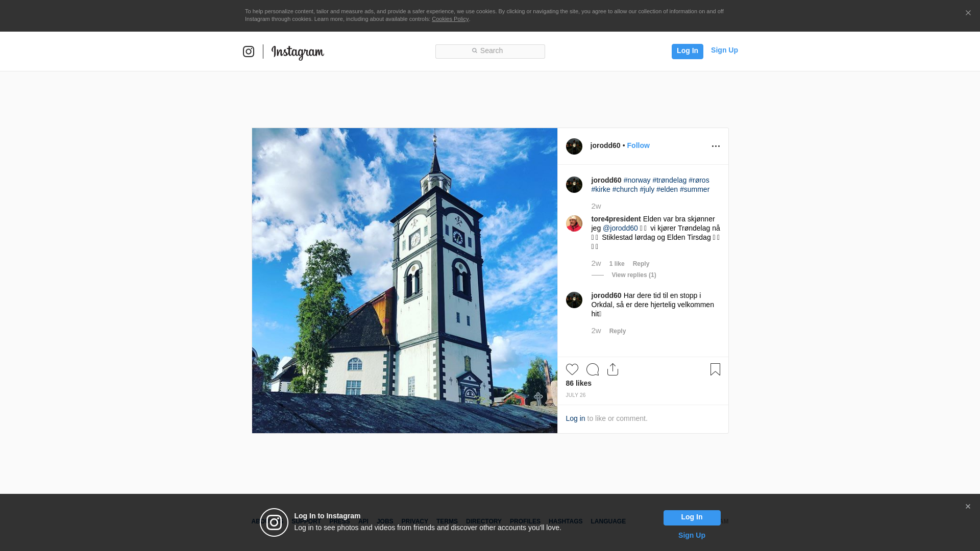Open the three-dot more options menu
980x551 pixels.
(x=716, y=146)
